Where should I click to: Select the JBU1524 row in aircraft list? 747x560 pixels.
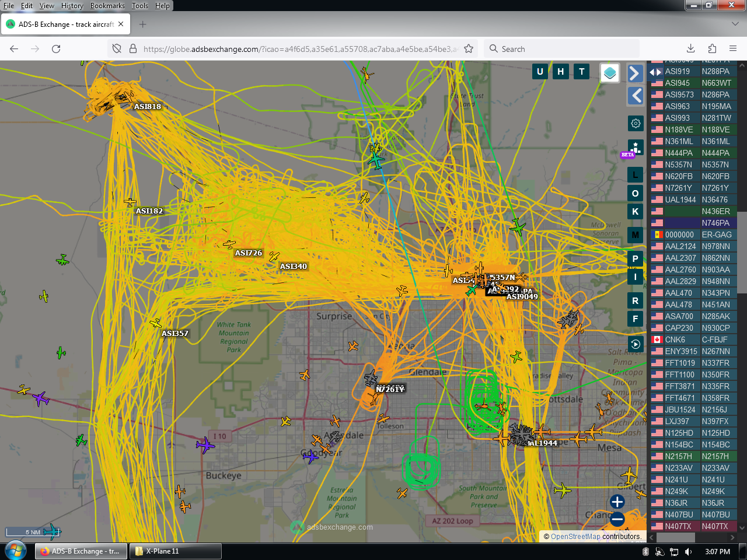click(x=694, y=409)
